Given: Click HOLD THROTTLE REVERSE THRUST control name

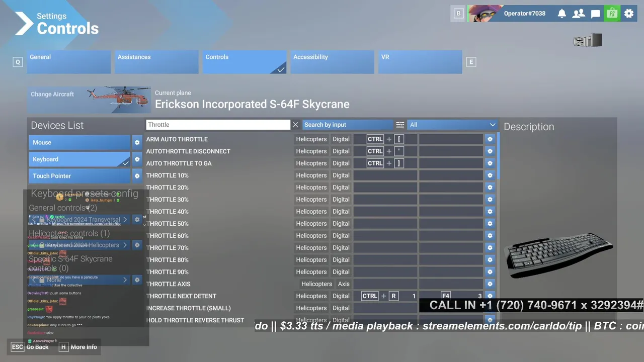Looking at the screenshot, I should pos(195,320).
